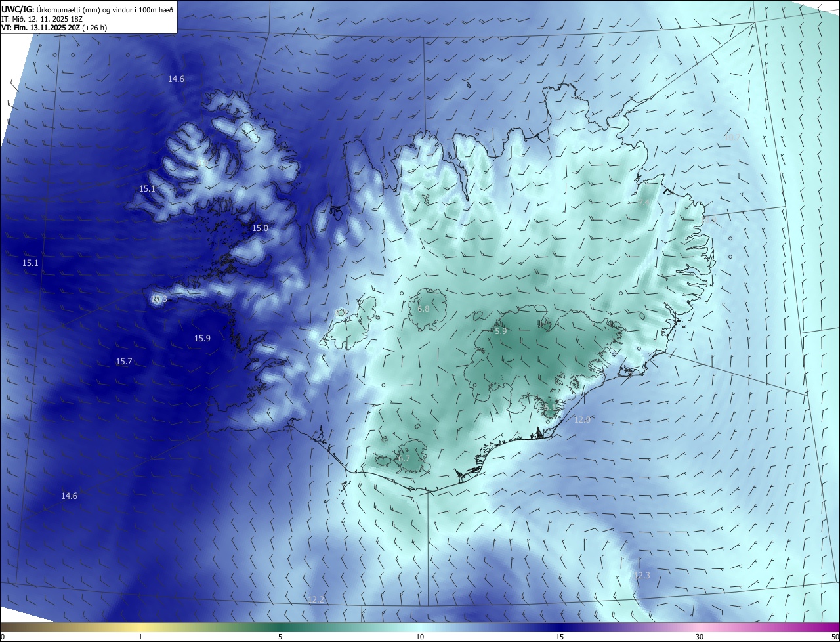
Task: Click the 15.1 label at the far west ocean
Action: (30, 263)
